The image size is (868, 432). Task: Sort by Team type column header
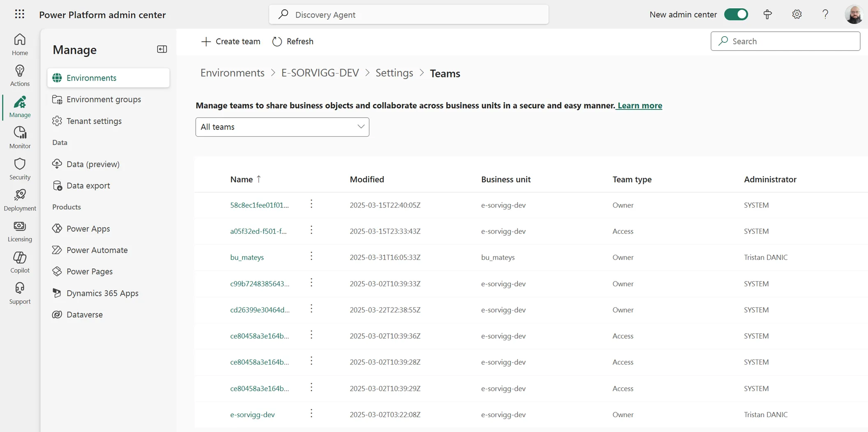tap(632, 179)
